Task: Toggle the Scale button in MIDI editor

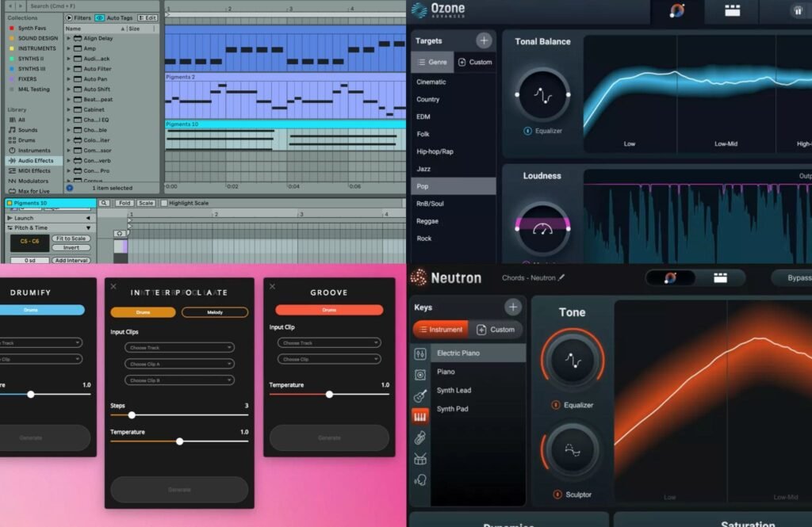Action: point(146,203)
